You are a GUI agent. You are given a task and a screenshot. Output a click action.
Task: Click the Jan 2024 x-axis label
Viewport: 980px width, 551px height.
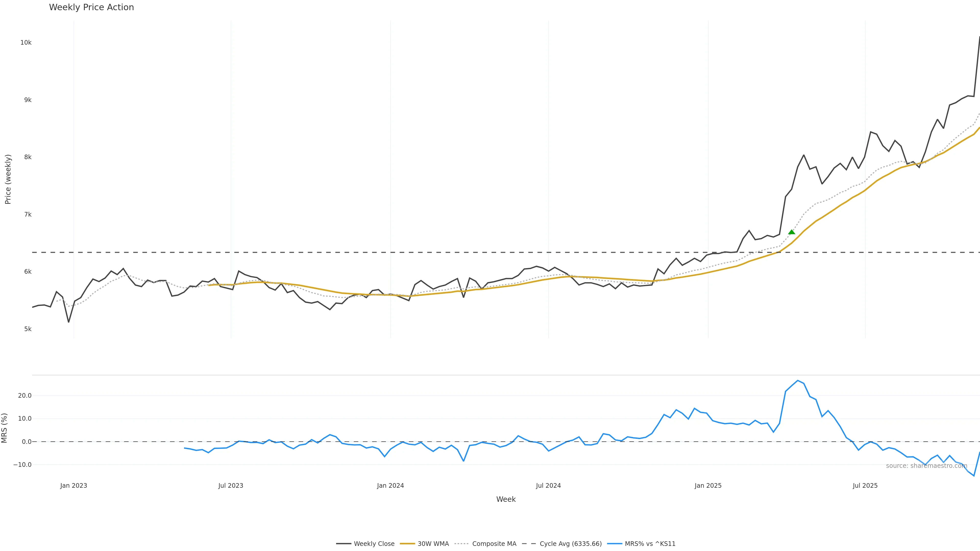click(390, 486)
